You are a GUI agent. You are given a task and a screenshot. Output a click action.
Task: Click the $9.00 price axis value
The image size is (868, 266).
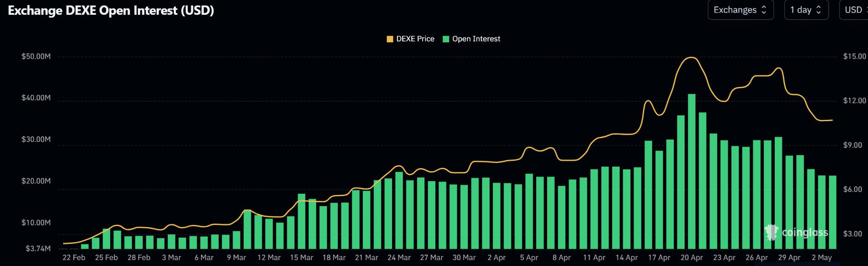[853, 145]
